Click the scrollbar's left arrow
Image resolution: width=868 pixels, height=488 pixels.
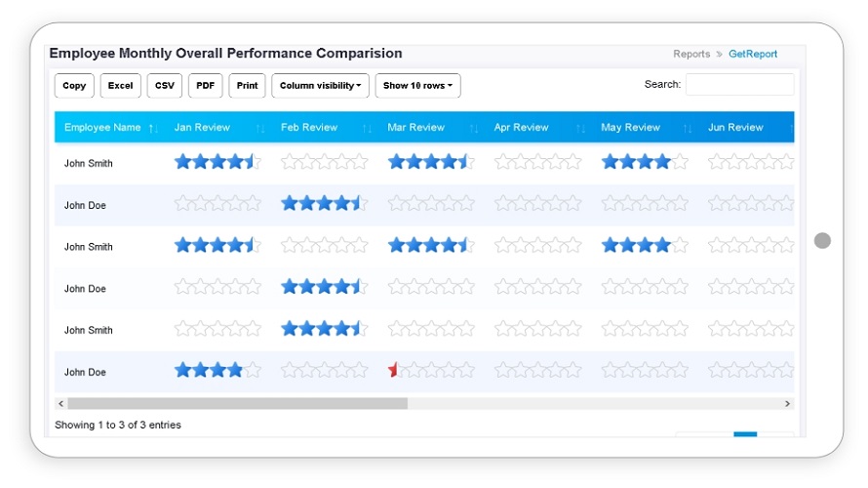point(60,404)
